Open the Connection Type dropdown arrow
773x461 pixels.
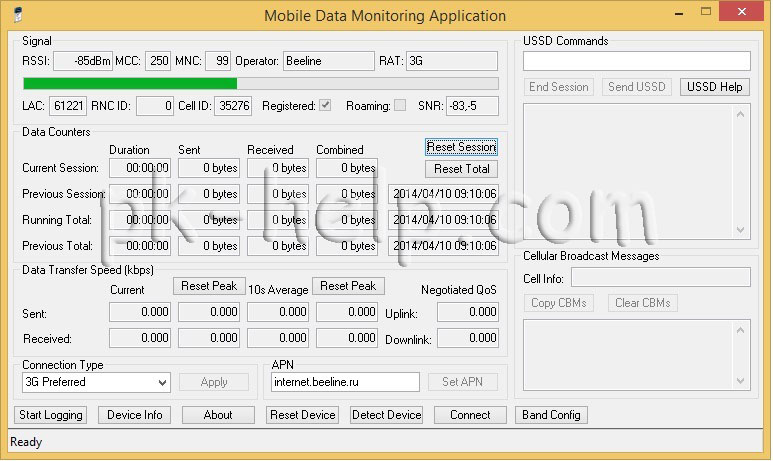point(162,383)
